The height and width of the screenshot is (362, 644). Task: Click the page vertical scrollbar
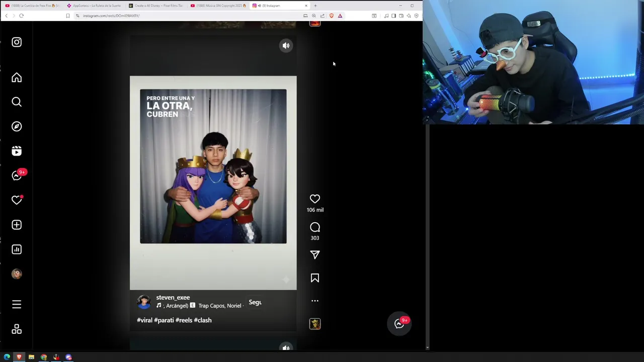[427, 236]
